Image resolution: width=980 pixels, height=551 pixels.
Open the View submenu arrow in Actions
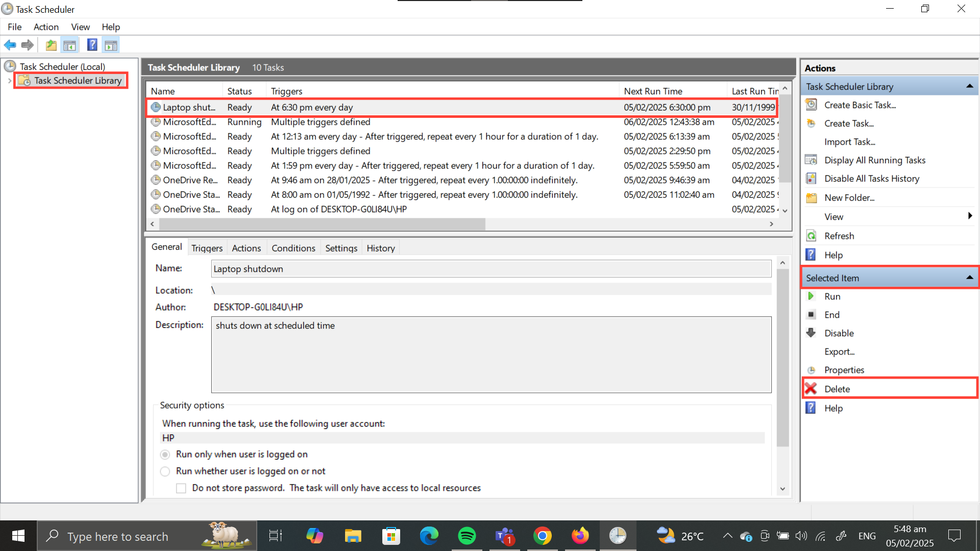[969, 216]
